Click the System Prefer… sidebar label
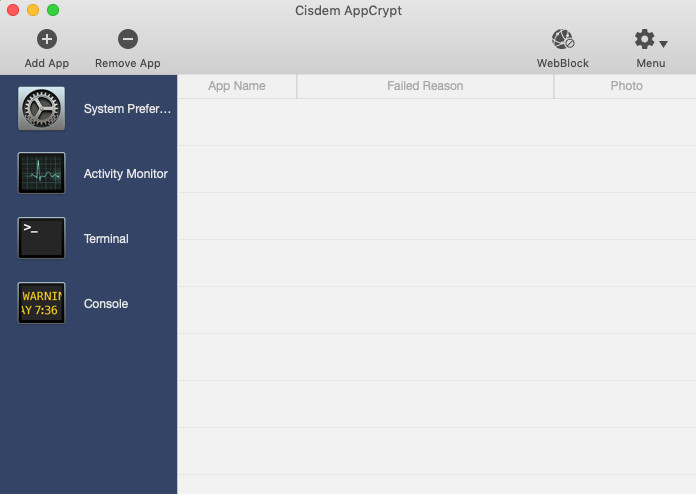This screenshot has height=494, width=696. tap(127, 109)
